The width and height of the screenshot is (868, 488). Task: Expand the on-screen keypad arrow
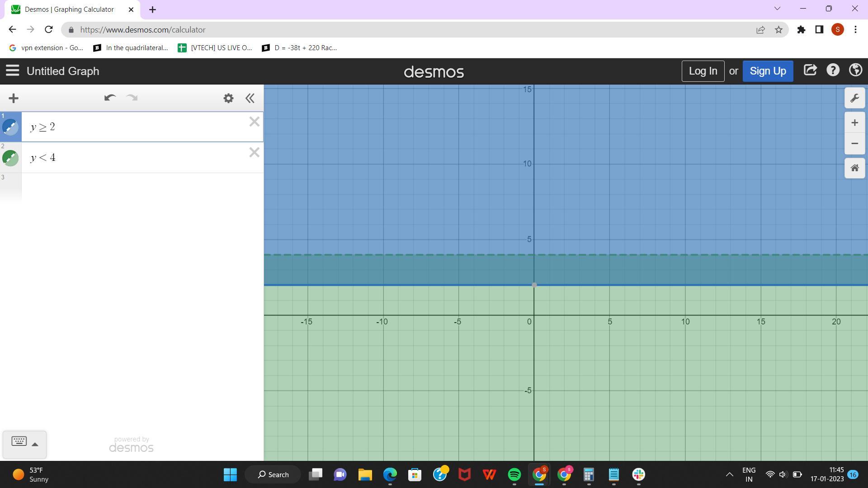pos(35,445)
